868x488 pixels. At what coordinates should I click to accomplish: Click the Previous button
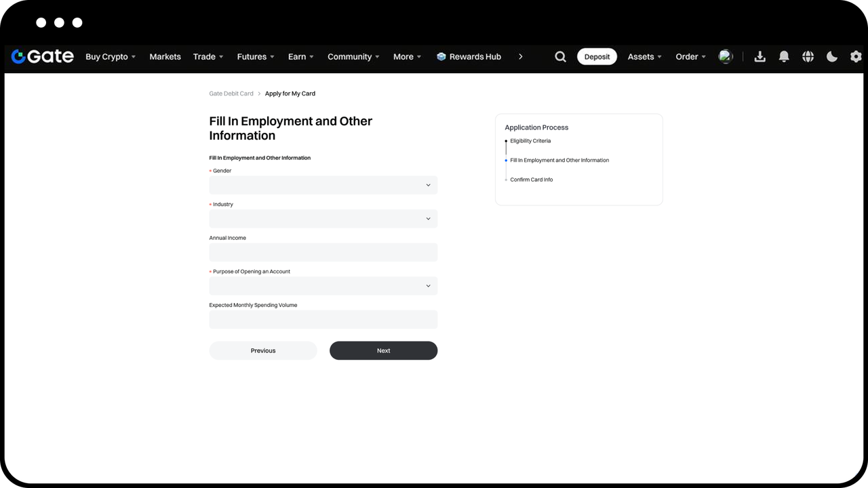(x=263, y=350)
